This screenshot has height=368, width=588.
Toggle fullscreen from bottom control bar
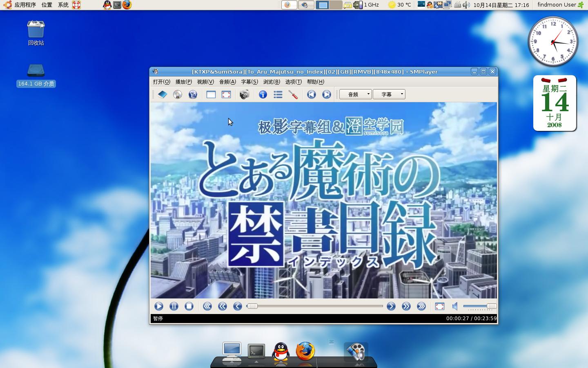pos(440,306)
